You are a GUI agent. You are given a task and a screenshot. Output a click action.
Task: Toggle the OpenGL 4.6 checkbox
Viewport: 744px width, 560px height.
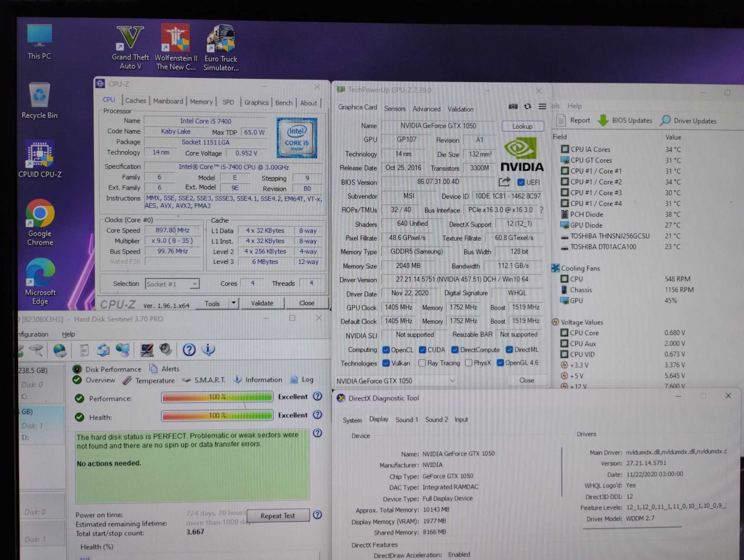[x=500, y=363]
